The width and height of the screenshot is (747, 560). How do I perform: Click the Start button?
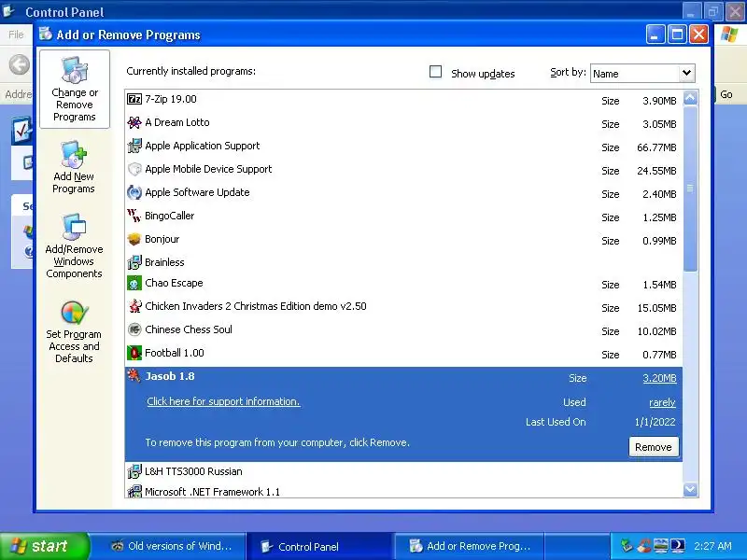click(44, 546)
